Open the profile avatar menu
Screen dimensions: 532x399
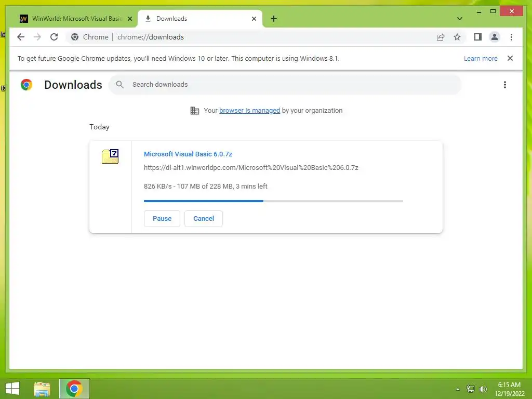[495, 37]
